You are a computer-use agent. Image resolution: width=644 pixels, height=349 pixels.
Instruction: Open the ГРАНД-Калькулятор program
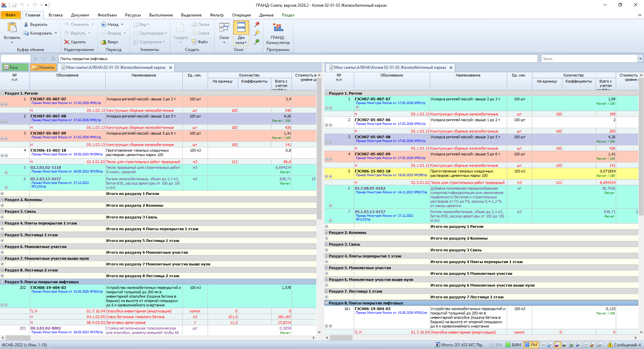pos(278,34)
